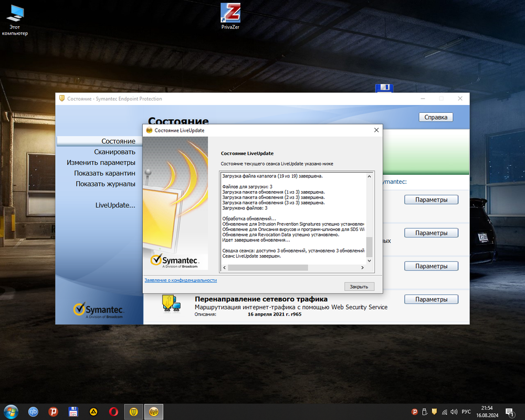Click the horizontal scrollbar thumb in log

[268, 267]
